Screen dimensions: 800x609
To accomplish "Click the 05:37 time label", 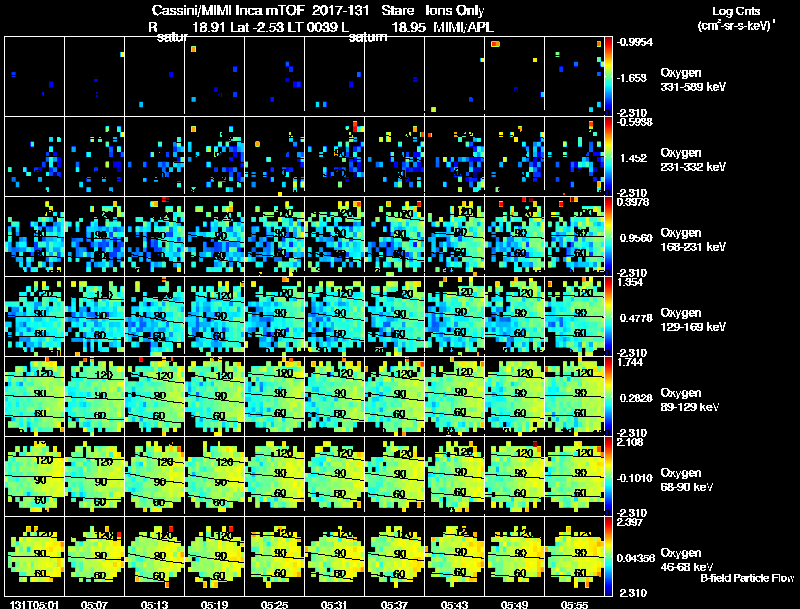I will click(x=394, y=605).
